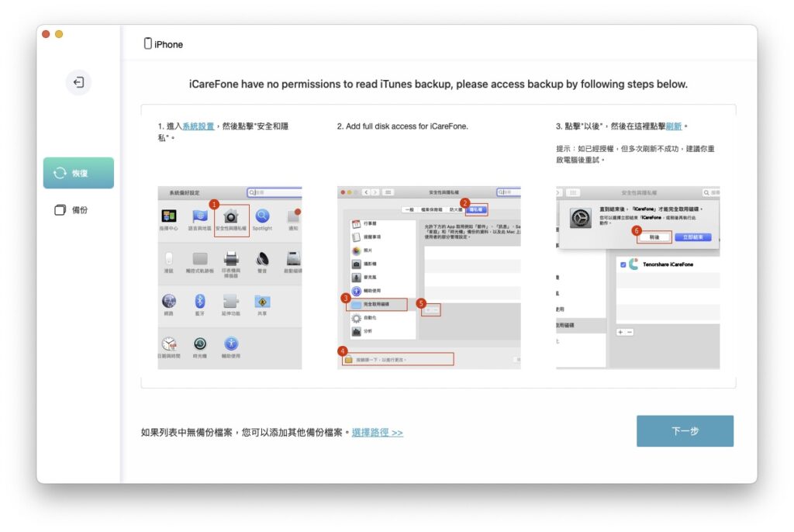Click the 下一步 next button
Image resolution: width=794 pixels, height=532 pixels.
point(685,430)
